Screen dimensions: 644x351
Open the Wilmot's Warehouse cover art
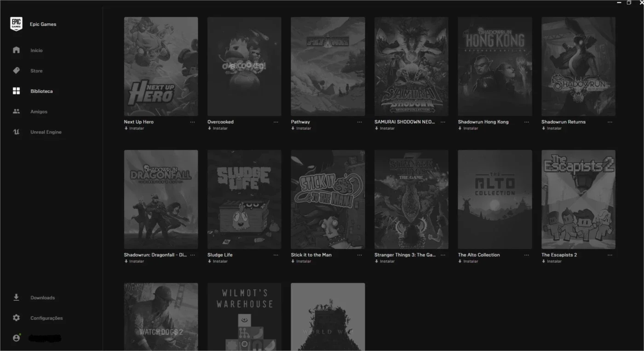coord(244,317)
